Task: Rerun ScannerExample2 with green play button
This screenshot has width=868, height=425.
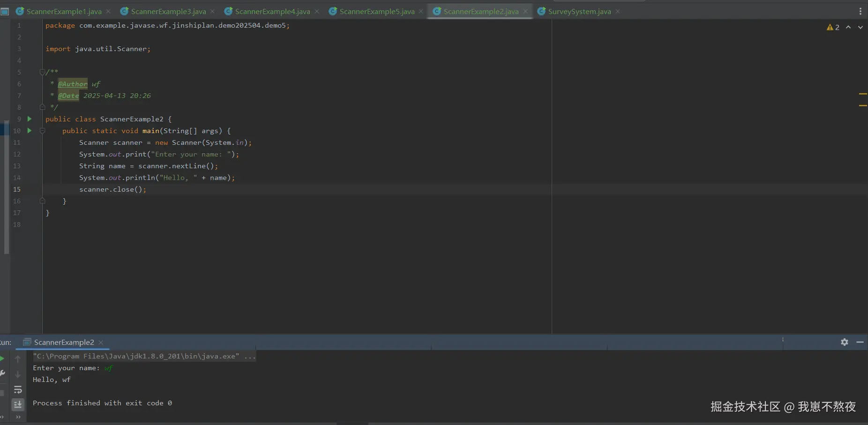Action: [x=2, y=358]
